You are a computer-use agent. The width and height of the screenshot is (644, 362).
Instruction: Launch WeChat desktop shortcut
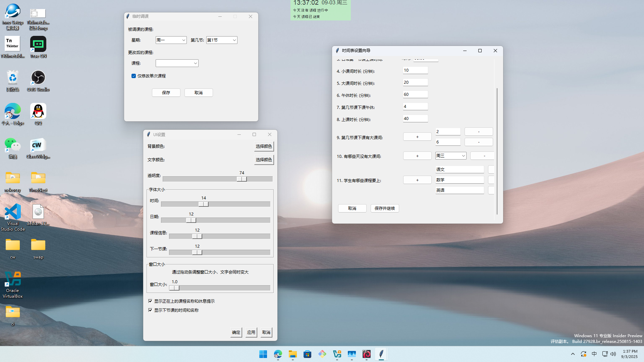[13, 148]
